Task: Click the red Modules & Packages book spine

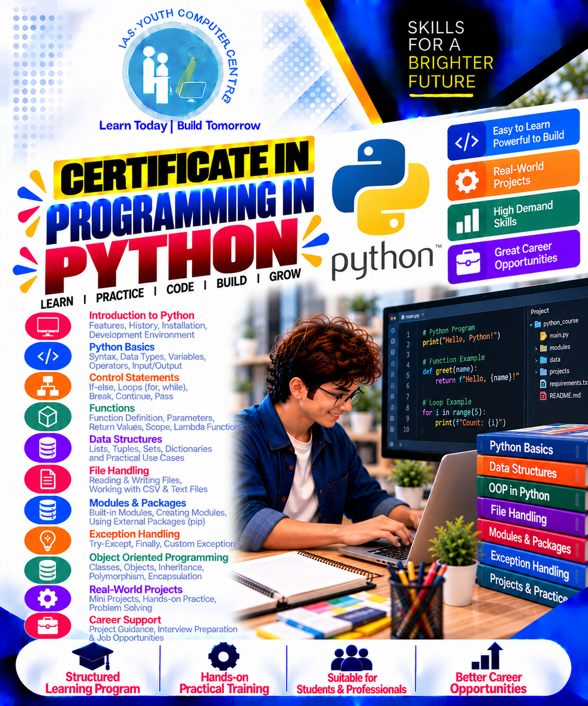Action: coord(531,540)
